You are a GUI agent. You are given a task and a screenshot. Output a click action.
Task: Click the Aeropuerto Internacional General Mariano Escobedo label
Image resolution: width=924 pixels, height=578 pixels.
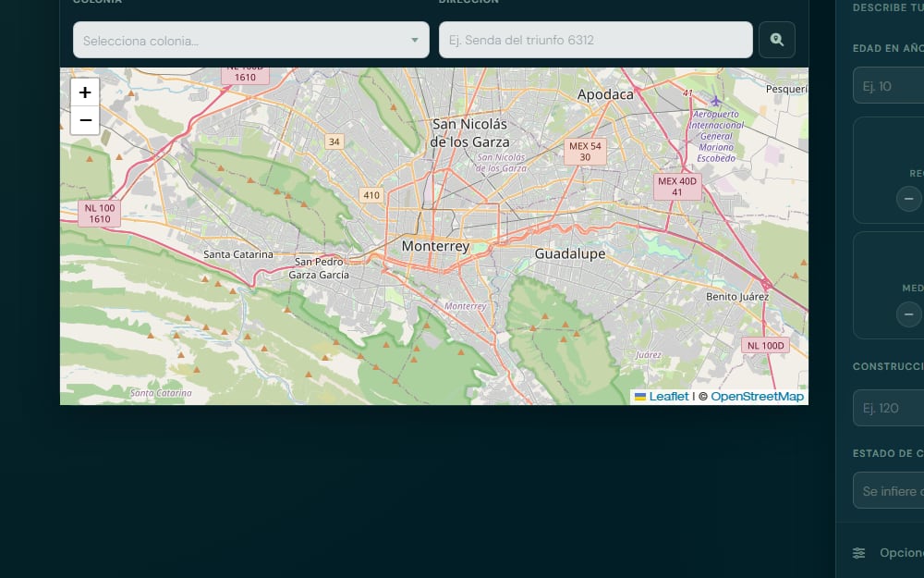(x=716, y=136)
